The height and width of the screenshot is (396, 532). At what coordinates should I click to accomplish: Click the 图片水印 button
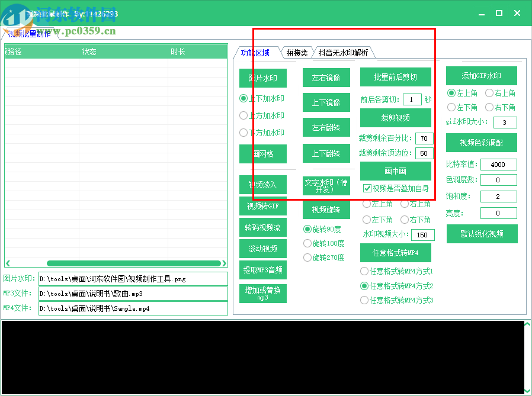[x=262, y=78]
